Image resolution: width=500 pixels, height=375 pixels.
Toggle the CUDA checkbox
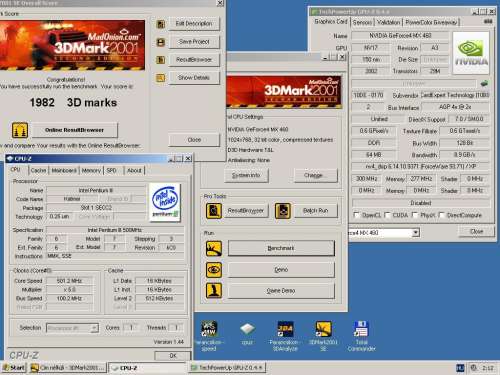pyautogui.click(x=387, y=215)
